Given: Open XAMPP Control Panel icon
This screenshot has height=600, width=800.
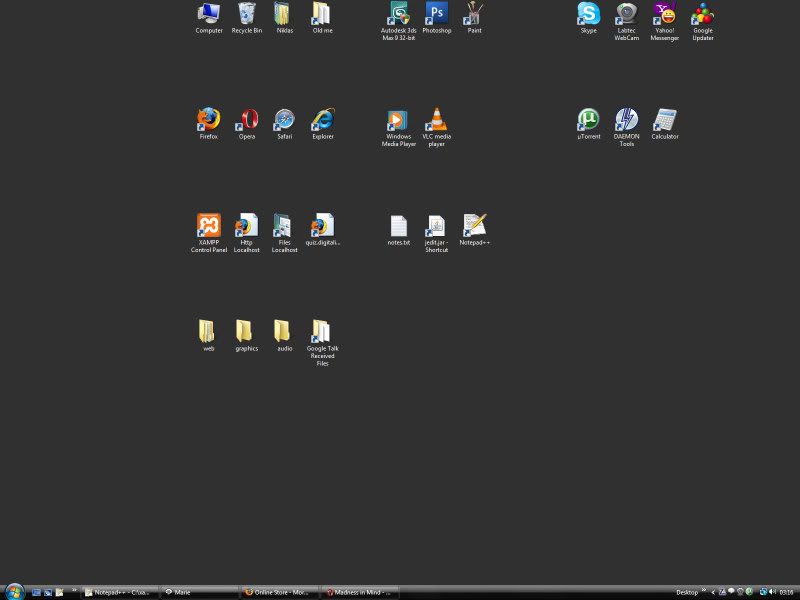Looking at the screenshot, I should coord(208,226).
